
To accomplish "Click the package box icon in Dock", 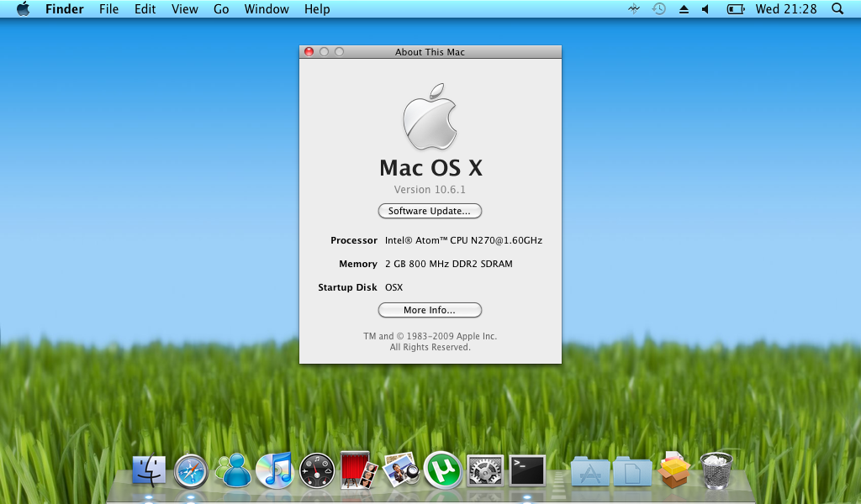I will pyautogui.click(x=674, y=470).
